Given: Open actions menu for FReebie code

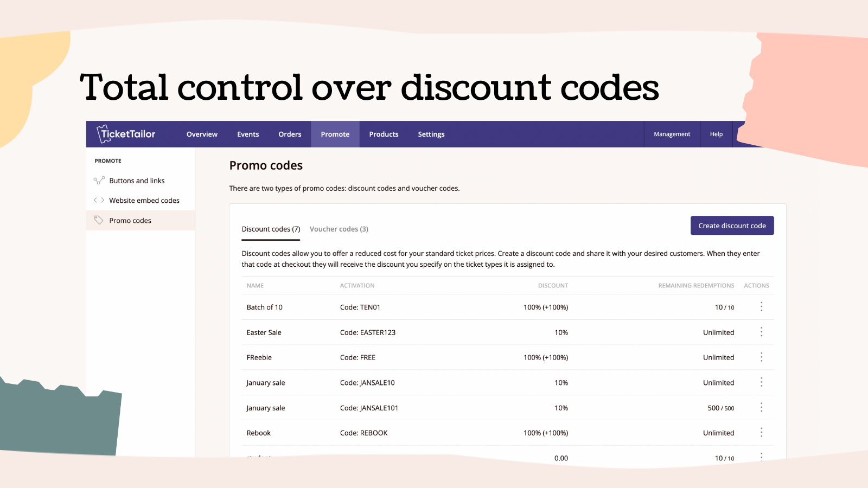Looking at the screenshot, I should click(x=761, y=357).
